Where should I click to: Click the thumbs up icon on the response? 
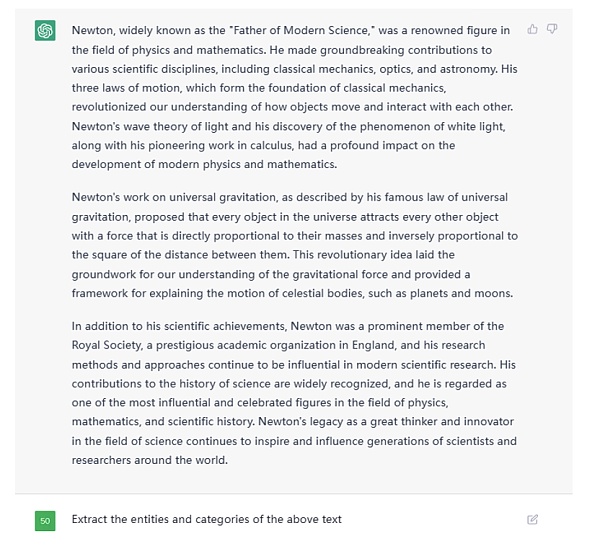pyautogui.click(x=532, y=30)
